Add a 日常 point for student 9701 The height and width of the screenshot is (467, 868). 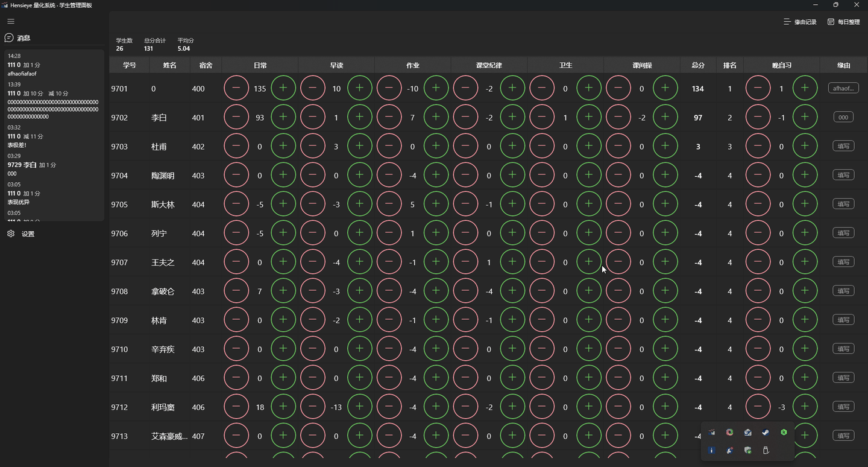tap(283, 89)
